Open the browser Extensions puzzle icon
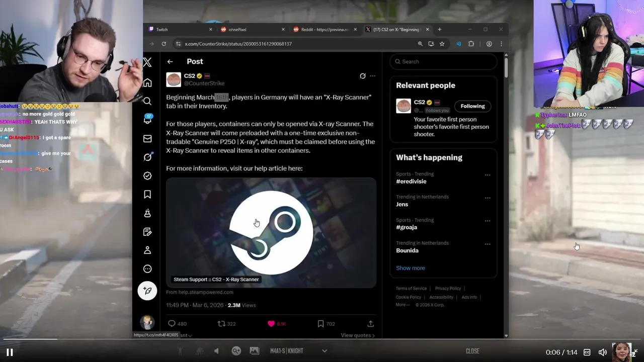The height and width of the screenshot is (362, 644). click(471, 44)
